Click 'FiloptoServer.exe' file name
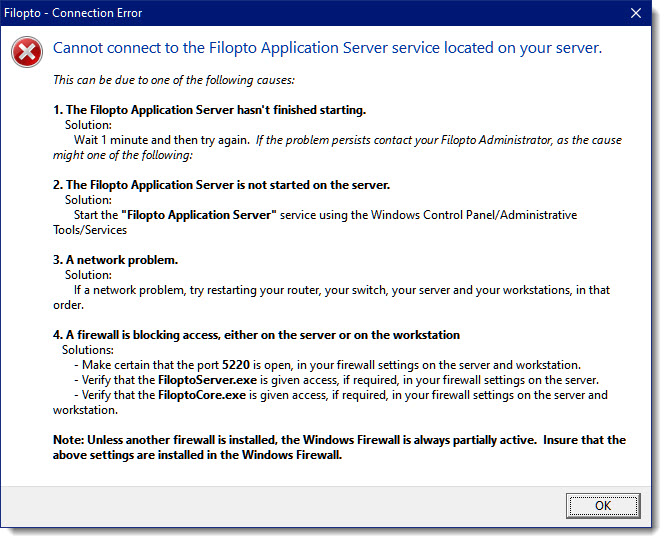The width and height of the screenshot is (667, 543). pos(207,380)
